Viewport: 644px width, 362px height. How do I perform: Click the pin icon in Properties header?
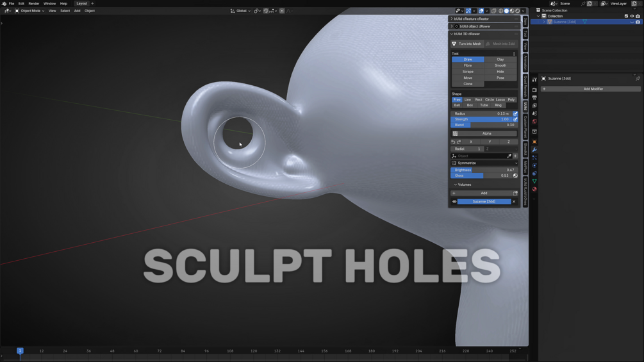point(638,78)
